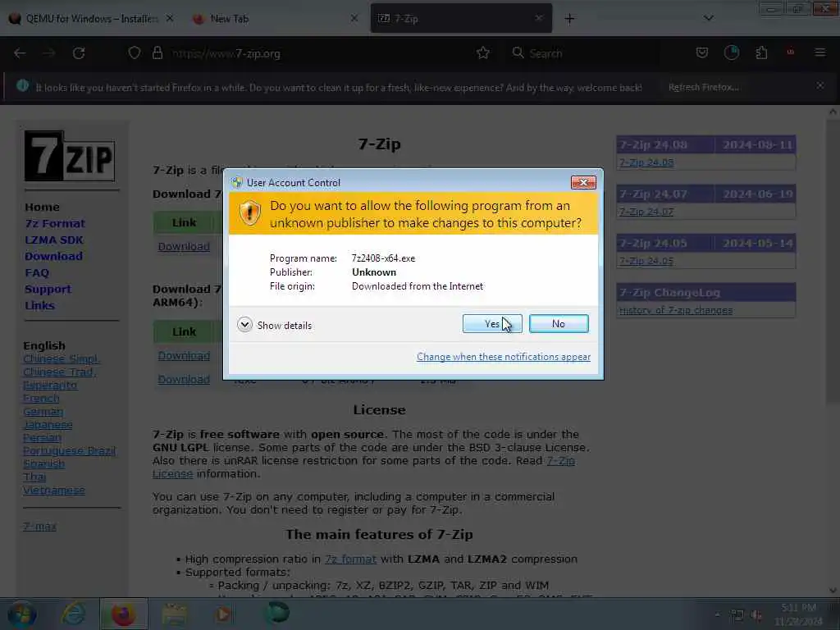Open 7z Format sidebar link
The width and height of the screenshot is (840, 630).
pos(55,223)
